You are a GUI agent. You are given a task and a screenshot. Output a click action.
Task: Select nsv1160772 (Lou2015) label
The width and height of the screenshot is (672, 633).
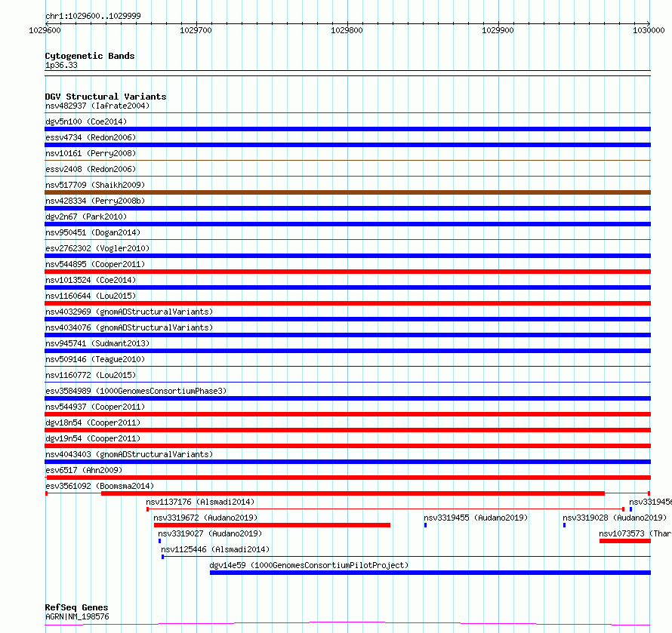point(91,375)
